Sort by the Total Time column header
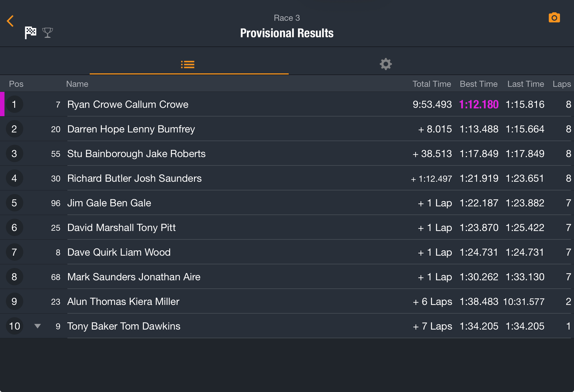574x392 pixels. [x=432, y=84]
